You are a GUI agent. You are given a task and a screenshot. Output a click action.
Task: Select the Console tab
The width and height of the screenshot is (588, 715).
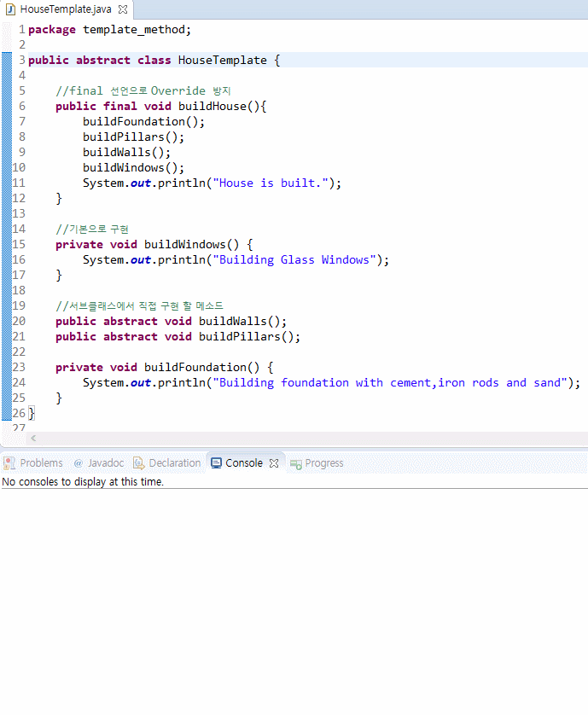coord(244,462)
